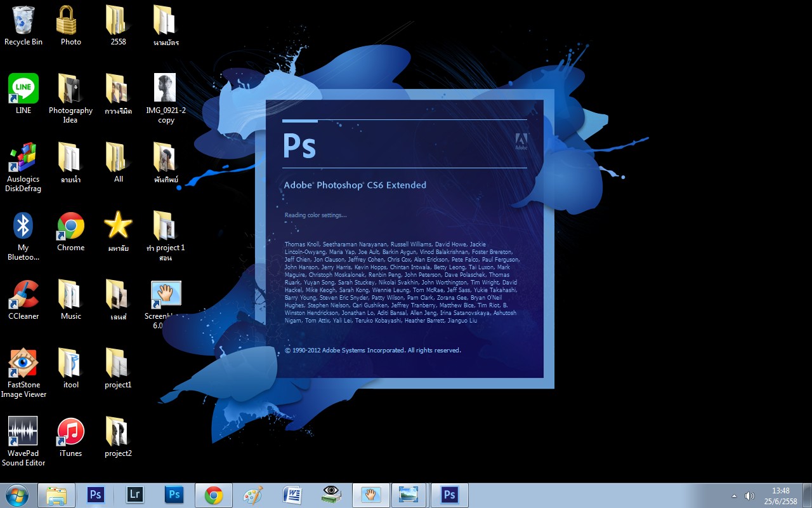This screenshot has height=508, width=812.
Task: Click the Ps logo on Photoshop splash
Action: (x=299, y=145)
